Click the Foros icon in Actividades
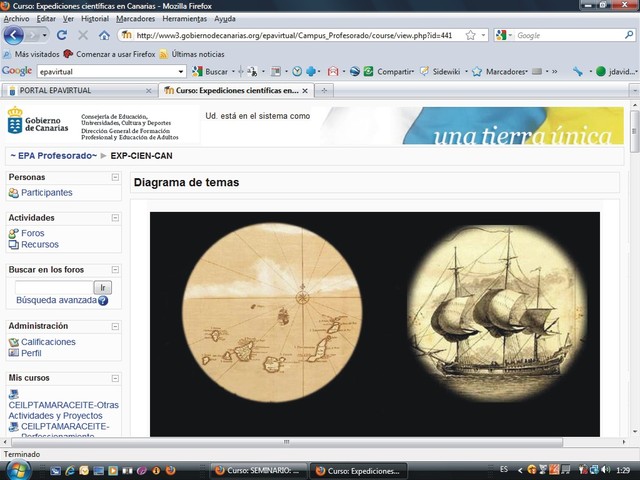640x480 pixels. [13, 233]
